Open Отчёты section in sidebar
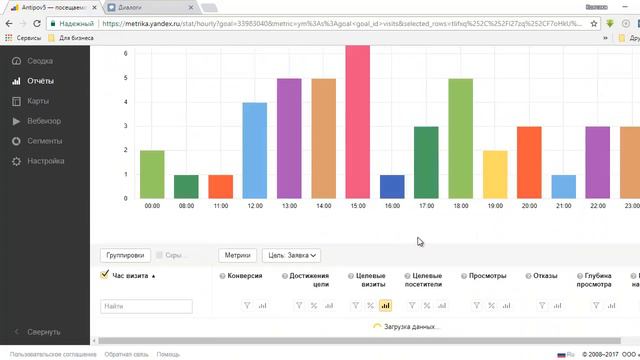 [x=40, y=81]
